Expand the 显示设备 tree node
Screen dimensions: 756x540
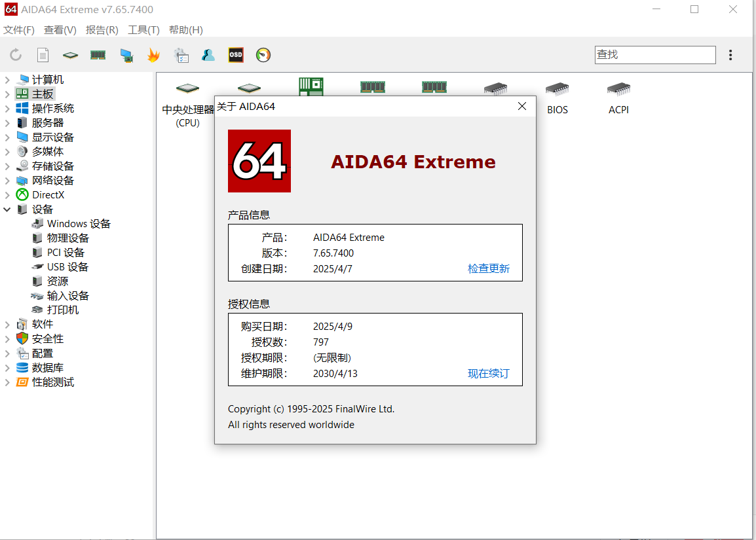click(7, 137)
